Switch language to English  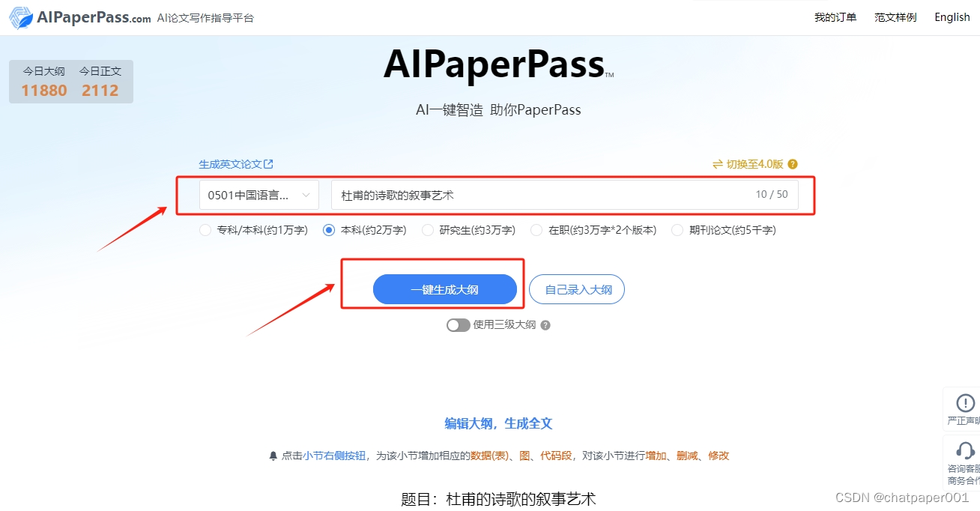click(952, 17)
